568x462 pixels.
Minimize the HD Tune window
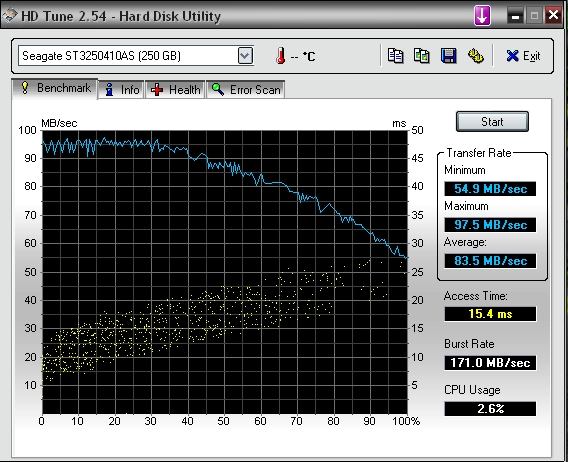click(515, 16)
